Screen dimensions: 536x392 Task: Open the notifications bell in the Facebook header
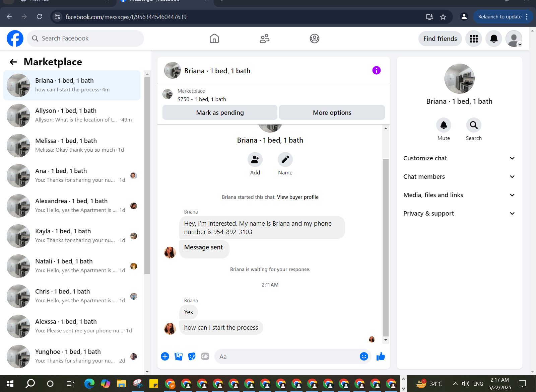[x=494, y=38]
